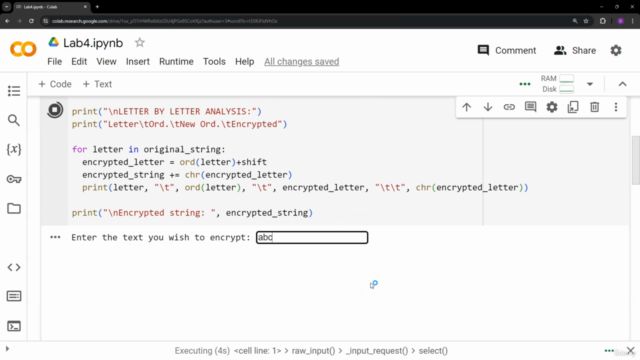
Task: Open browser extensions icon
Action: [603, 21]
